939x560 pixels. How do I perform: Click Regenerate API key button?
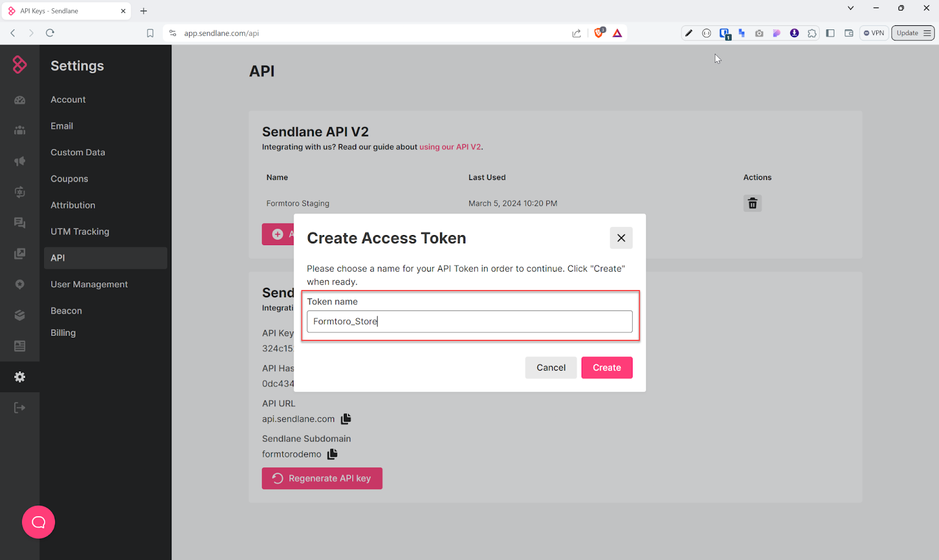(x=322, y=478)
